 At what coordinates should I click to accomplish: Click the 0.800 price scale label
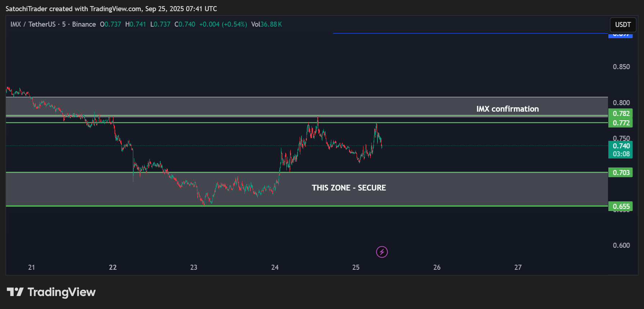[x=621, y=103]
